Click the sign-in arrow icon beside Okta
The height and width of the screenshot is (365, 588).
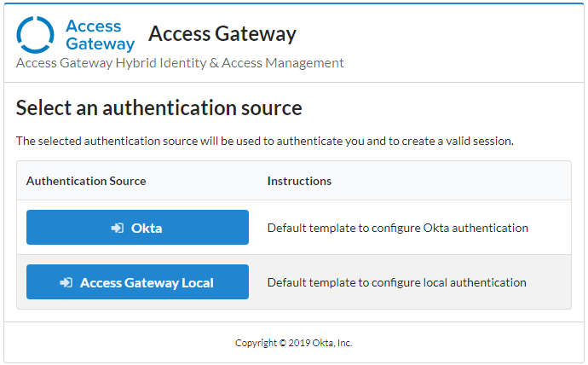(x=118, y=228)
